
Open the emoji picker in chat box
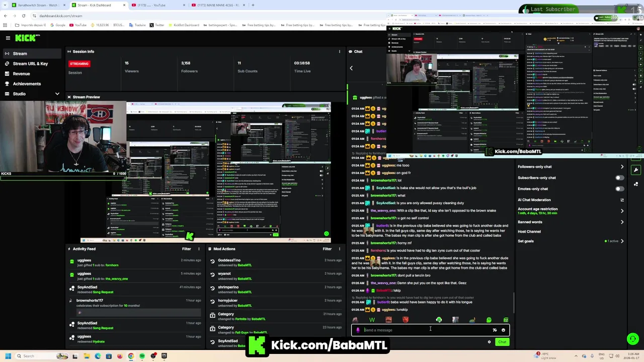(x=503, y=330)
